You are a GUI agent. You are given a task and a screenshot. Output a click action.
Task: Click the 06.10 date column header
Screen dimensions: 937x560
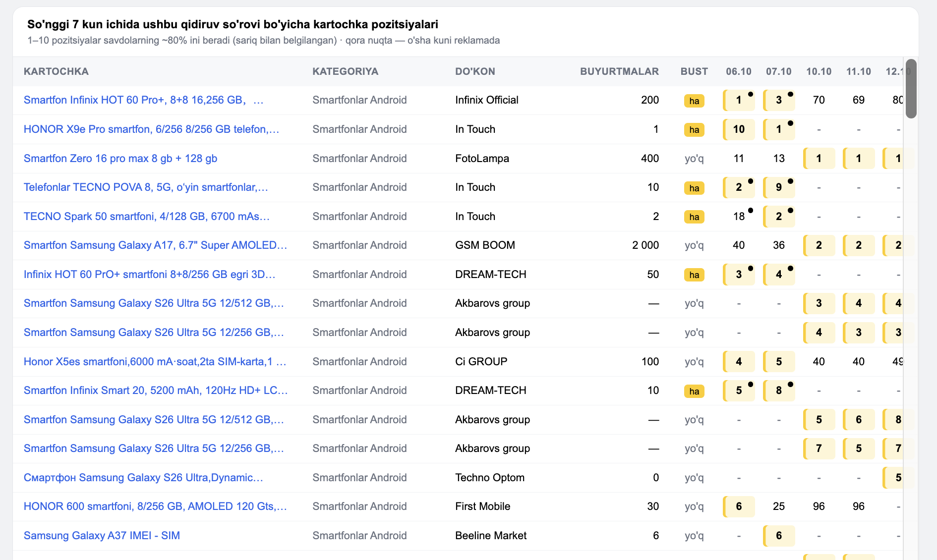click(x=739, y=71)
